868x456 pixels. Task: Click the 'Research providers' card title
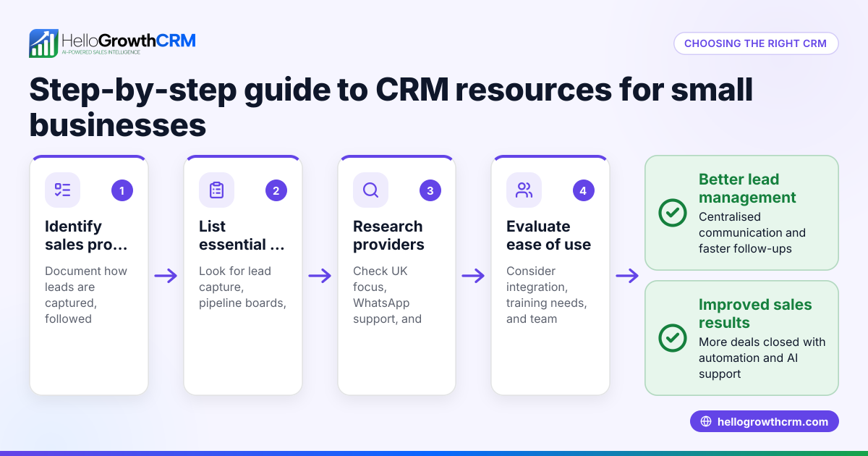point(388,235)
